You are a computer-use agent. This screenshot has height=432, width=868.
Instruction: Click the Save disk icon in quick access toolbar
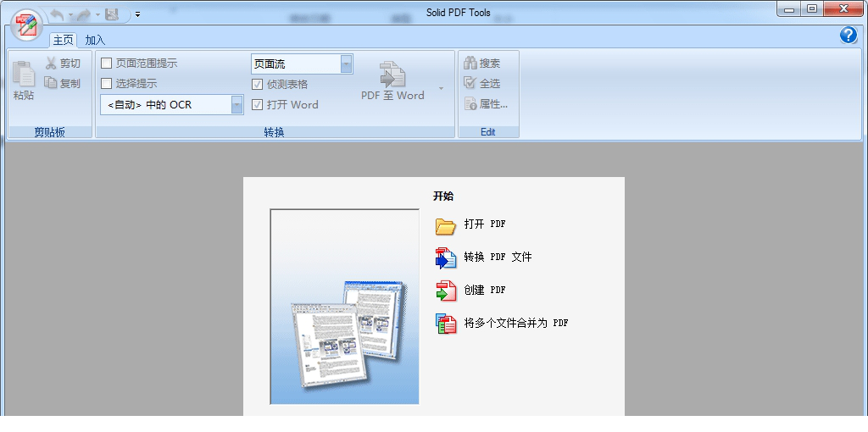[x=113, y=14]
